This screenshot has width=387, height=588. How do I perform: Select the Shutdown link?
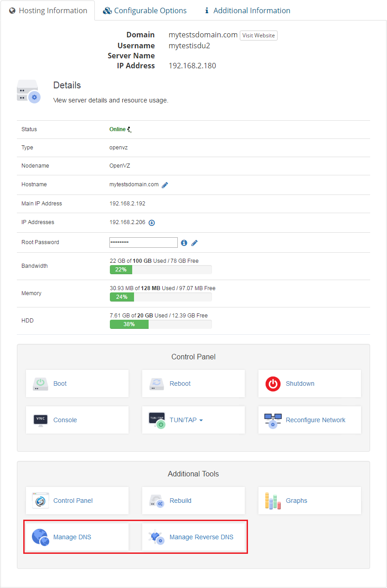(x=300, y=383)
